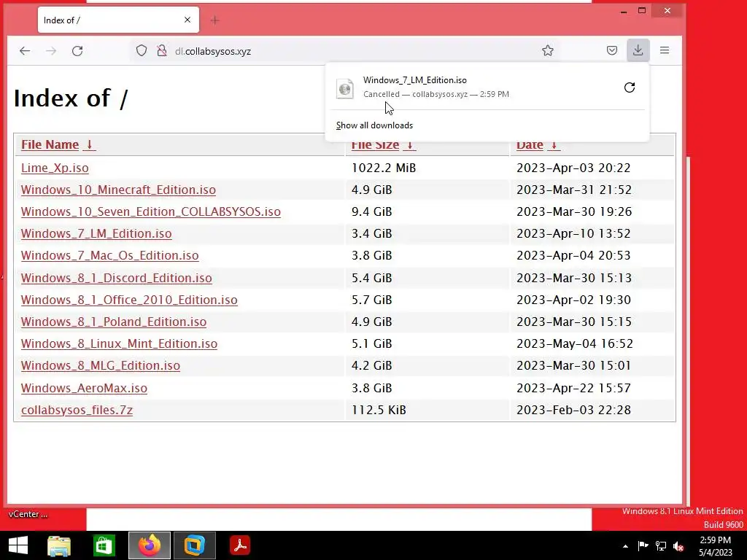Click the muted volume tray icon
747x560 pixels.
point(678,546)
